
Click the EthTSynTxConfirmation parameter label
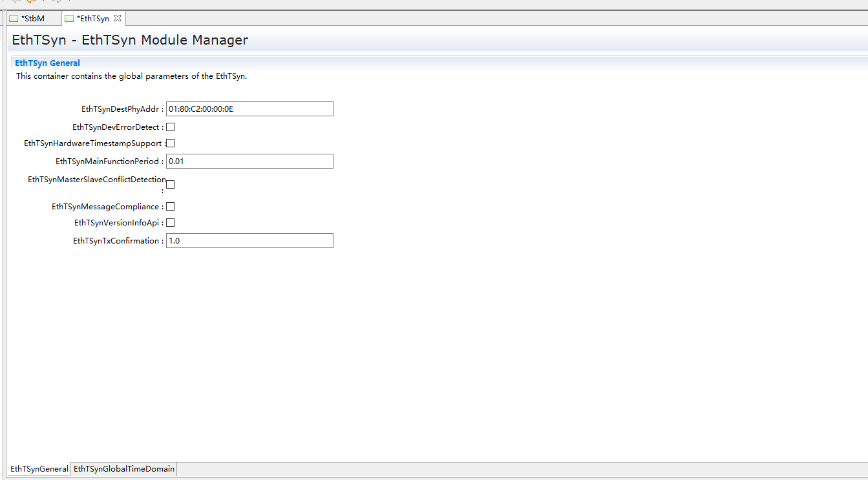pyautogui.click(x=118, y=241)
